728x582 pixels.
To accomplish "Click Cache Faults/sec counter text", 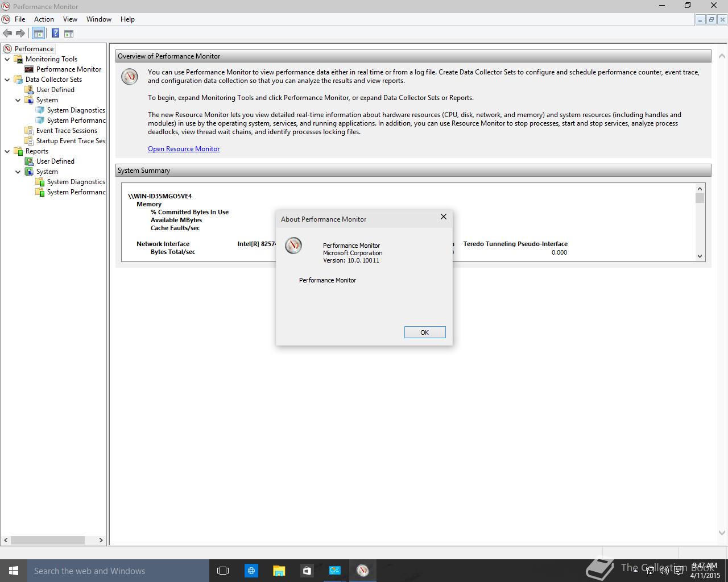I will pyautogui.click(x=175, y=228).
